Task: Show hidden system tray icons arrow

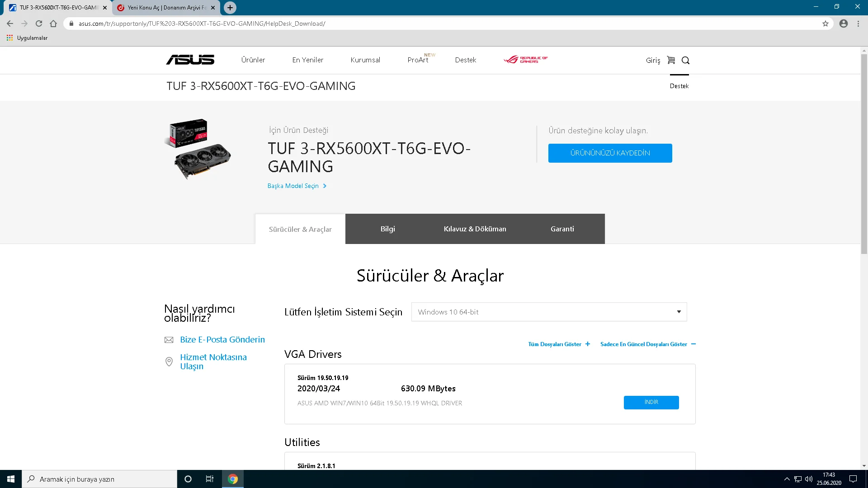Action: pos(787,479)
